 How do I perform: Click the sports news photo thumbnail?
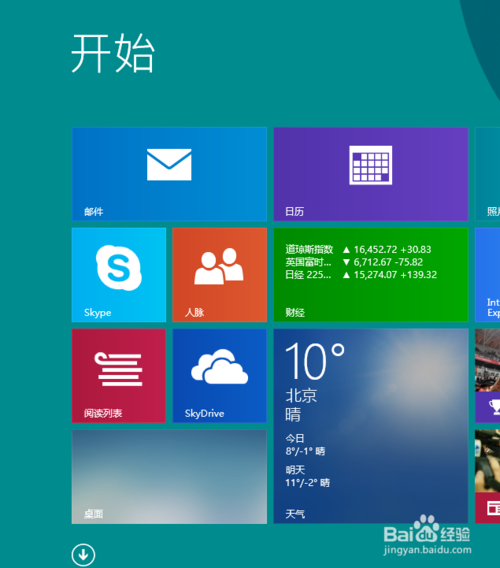(487, 360)
